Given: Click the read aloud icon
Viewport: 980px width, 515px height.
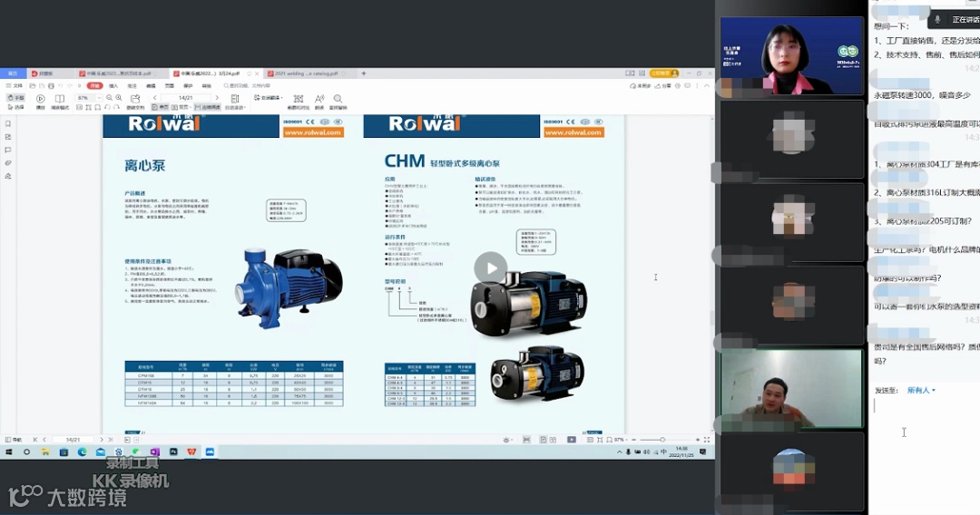Looking at the screenshot, I should [x=319, y=99].
